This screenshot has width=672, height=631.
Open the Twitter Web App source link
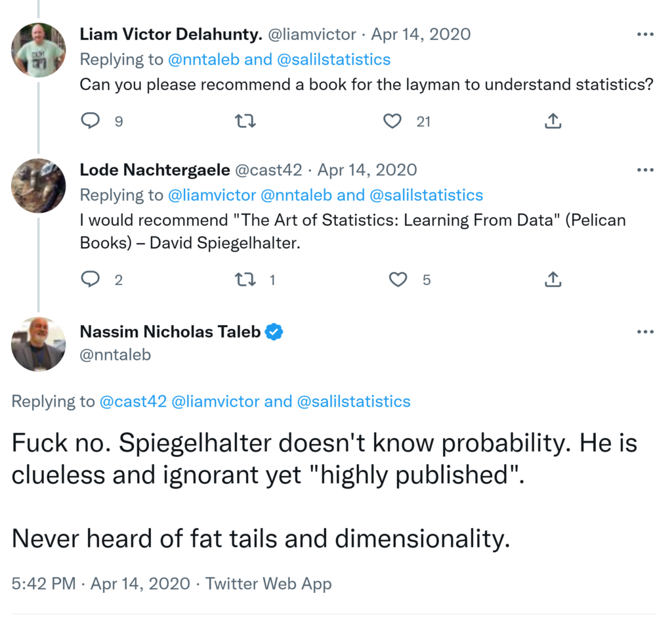pyautogui.click(x=268, y=583)
